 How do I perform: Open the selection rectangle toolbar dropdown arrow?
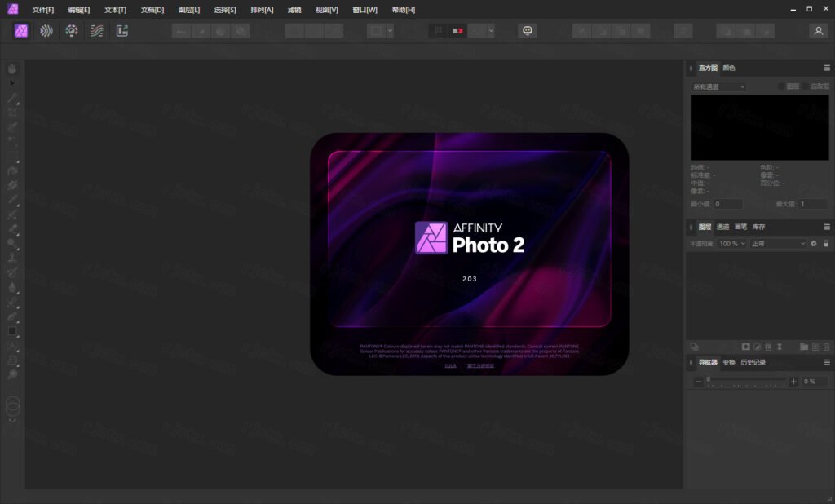point(391,31)
